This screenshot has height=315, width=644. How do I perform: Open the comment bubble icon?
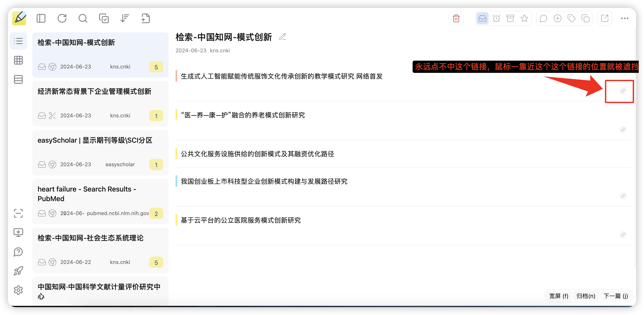point(544,18)
